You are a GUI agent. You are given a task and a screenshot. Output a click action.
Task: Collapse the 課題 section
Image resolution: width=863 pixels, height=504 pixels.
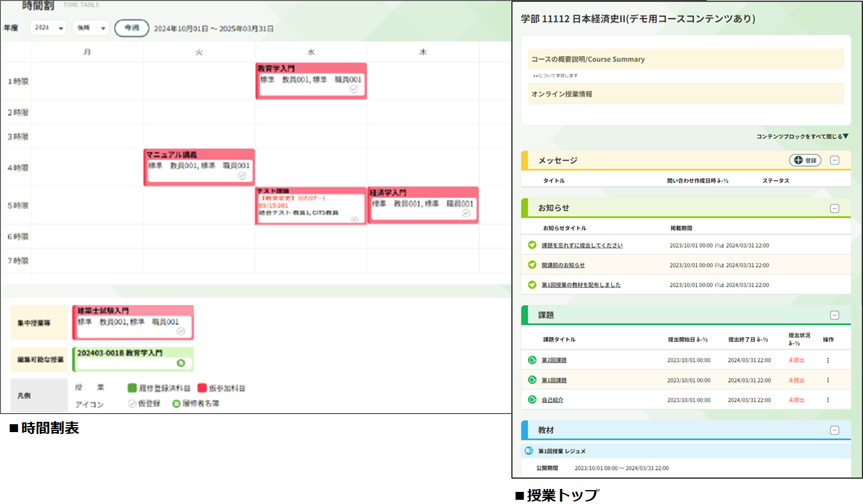835,315
